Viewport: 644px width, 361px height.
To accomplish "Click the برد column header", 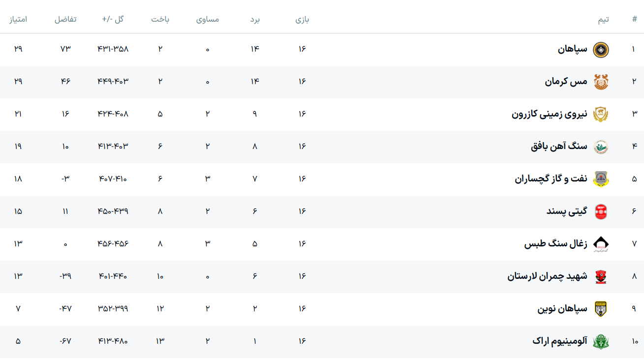I will pyautogui.click(x=255, y=19).
